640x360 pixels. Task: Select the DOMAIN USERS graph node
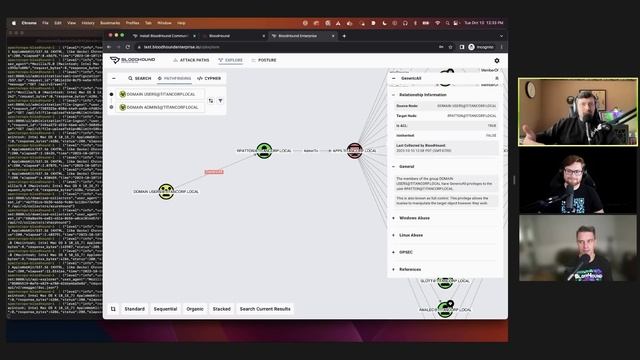click(166, 191)
